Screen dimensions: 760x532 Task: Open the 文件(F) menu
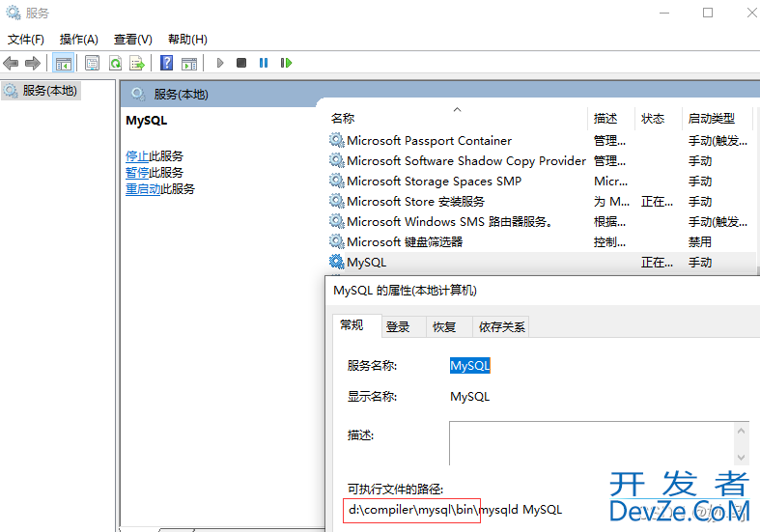tap(26, 40)
